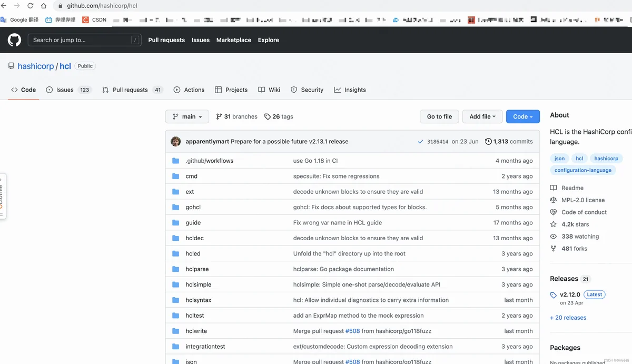Open the v2.12.0 latest release
Image resolution: width=632 pixels, height=364 pixels.
point(570,294)
